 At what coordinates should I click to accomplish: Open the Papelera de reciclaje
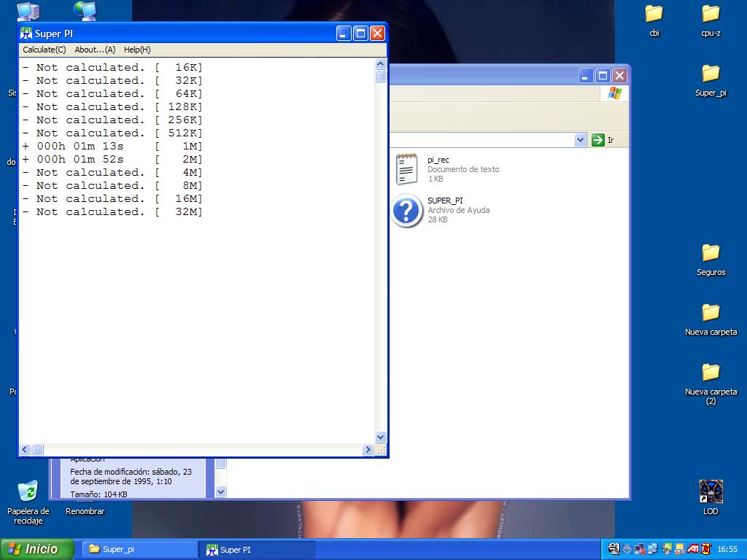coord(28,491)
